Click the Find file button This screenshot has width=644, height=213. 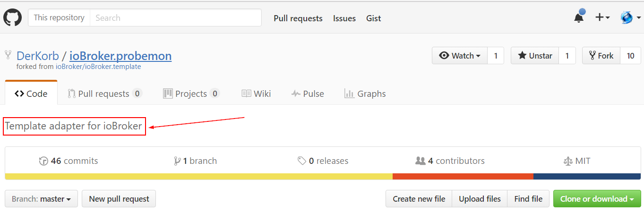[x=528, y=199]
